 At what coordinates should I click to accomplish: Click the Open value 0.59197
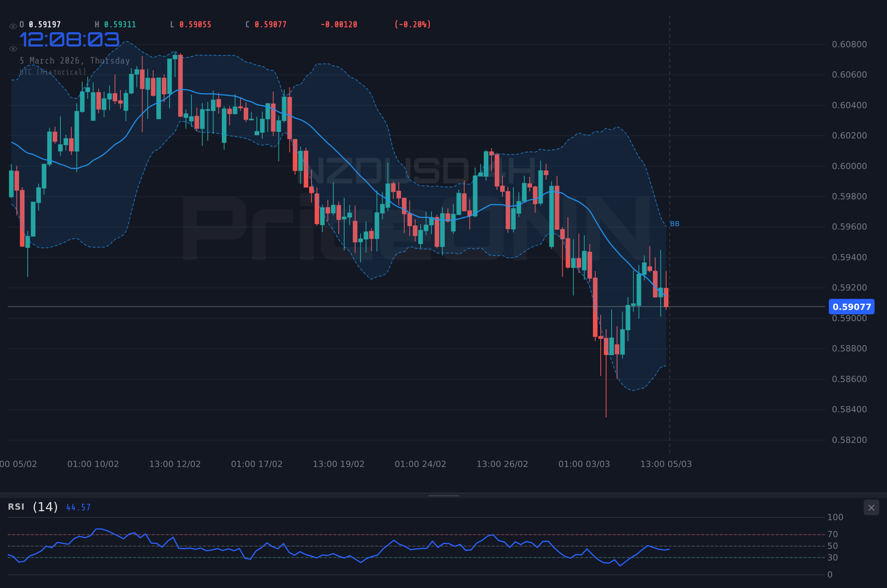click(x=45, y=24)
